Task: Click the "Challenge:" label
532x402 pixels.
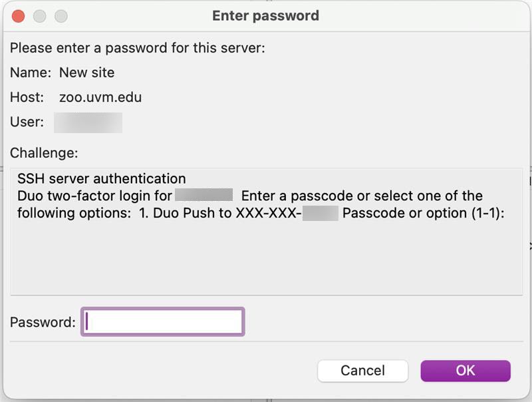Action: click(x=44, y=153)
